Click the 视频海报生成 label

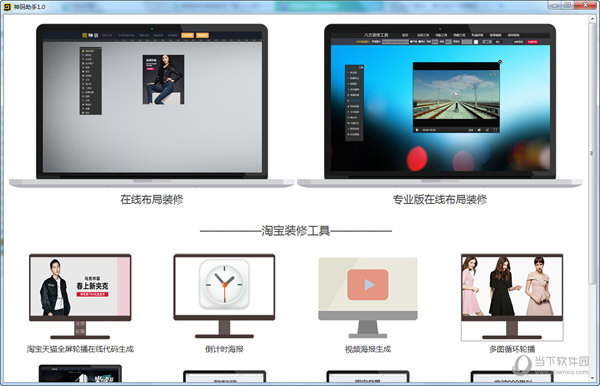pos(368,349)
